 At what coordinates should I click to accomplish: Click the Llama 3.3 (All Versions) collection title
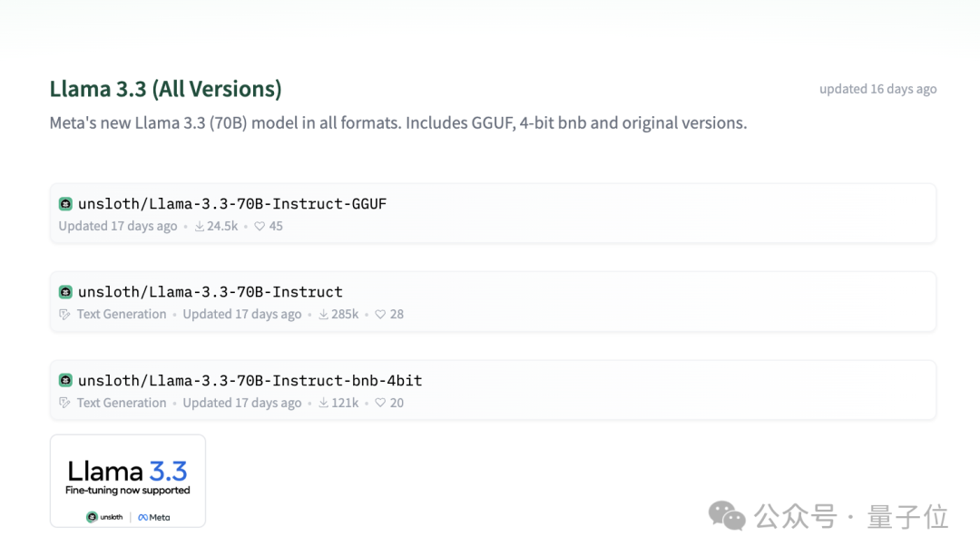point(166,89)
